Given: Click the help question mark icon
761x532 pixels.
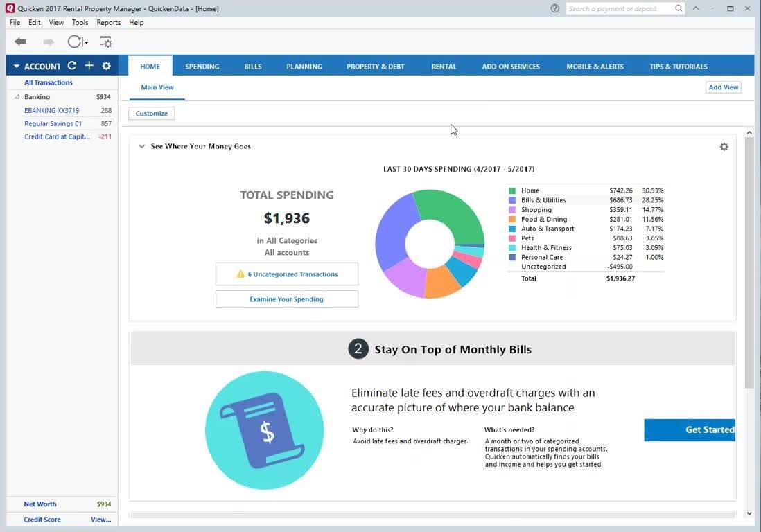Looking at the screenshot, I should (554, 8).
